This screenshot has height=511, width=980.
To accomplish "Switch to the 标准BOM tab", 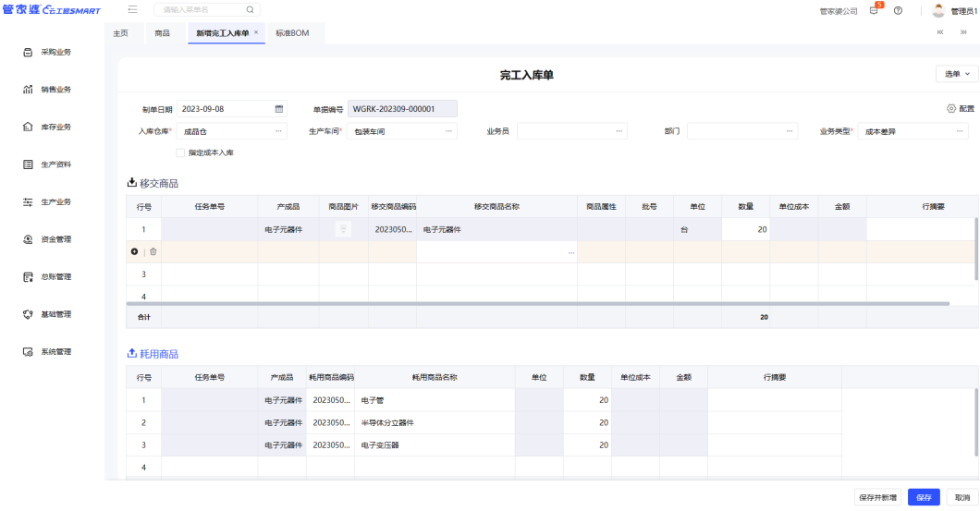I will click(x=292, y=32).
